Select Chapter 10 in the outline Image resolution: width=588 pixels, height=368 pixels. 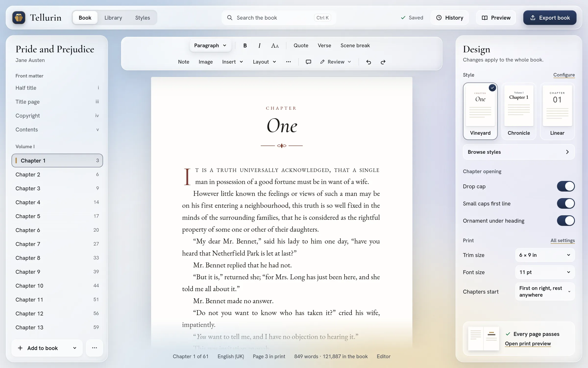coord(57,286)
